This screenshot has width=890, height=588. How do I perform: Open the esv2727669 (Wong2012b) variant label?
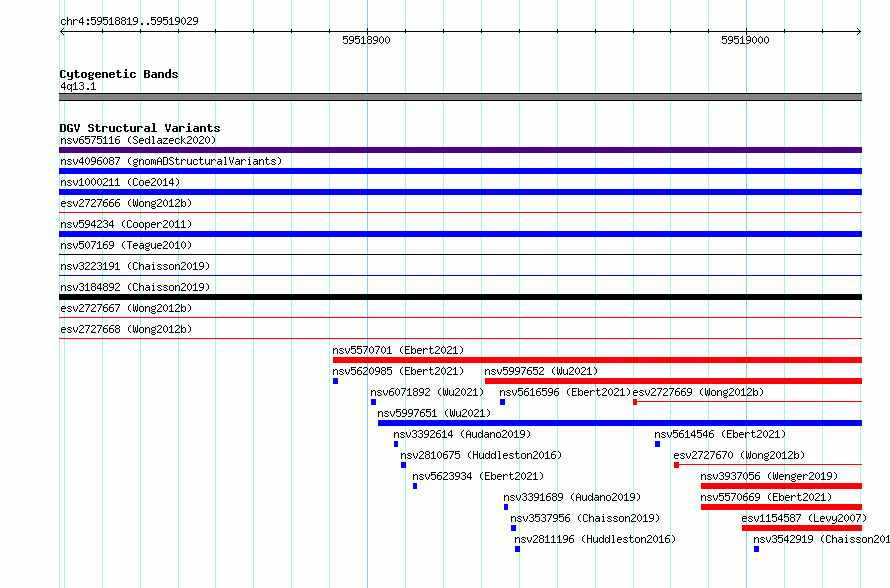tap(698, 392)
